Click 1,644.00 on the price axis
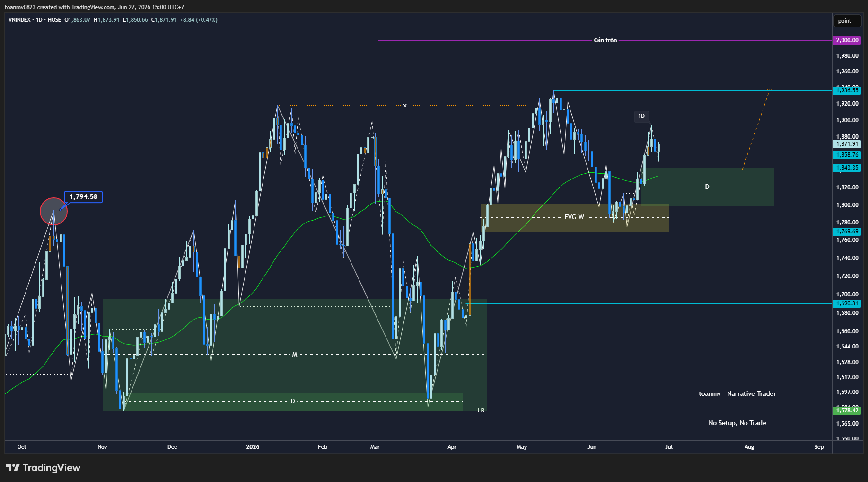The height and width of the screenshot is (482, 868). 847,347
